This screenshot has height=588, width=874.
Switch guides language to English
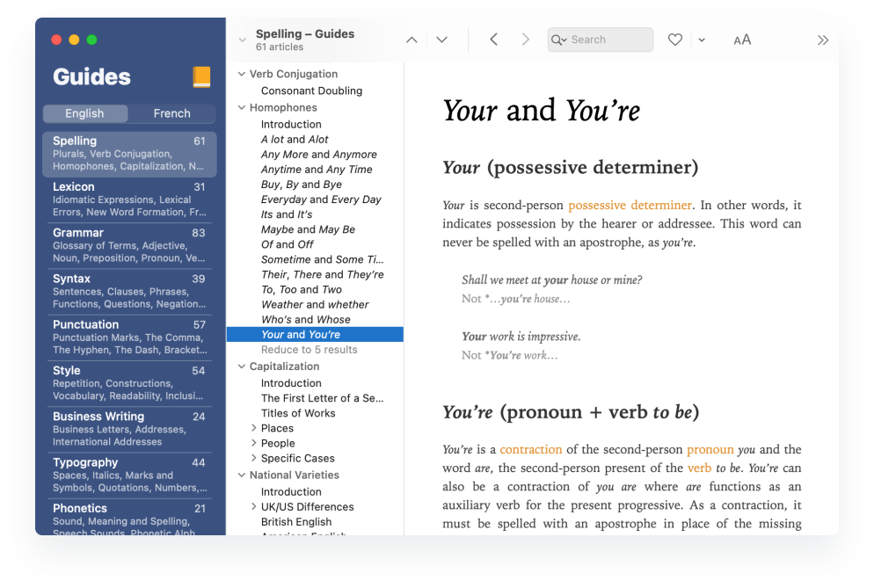tap(84, 113)
